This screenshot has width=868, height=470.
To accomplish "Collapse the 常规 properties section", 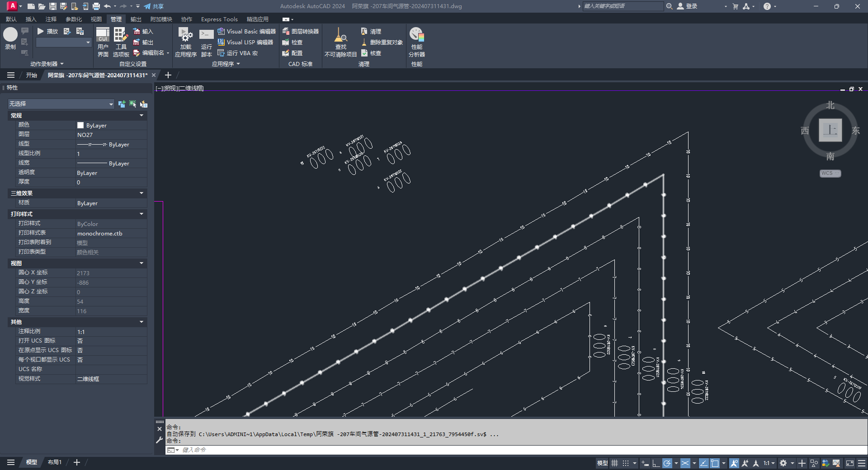I will [142, 116].
